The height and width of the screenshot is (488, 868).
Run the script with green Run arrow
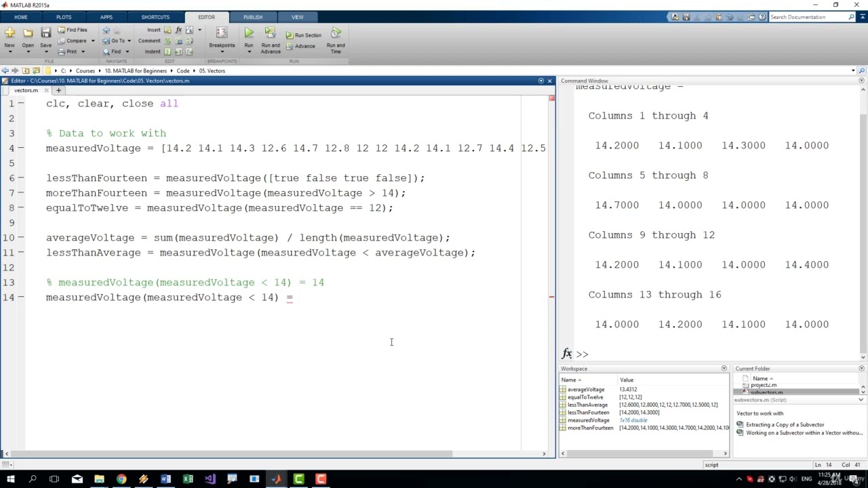pos(249,33)
